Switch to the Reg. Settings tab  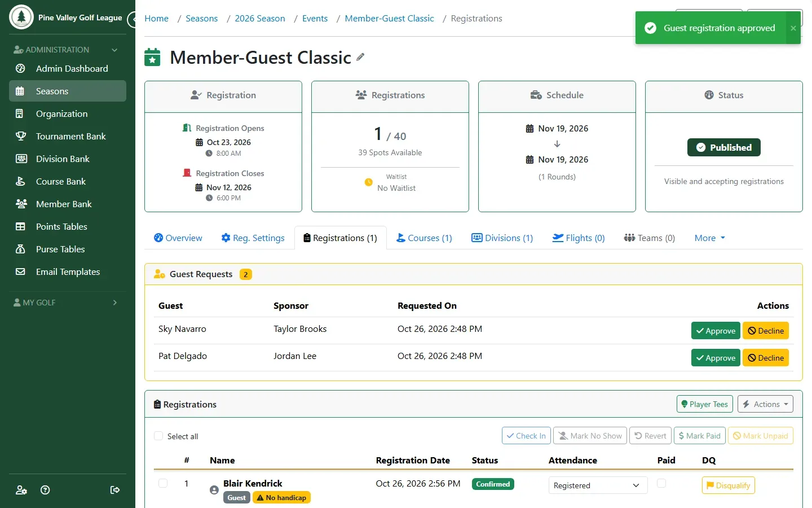click(253, 238)
